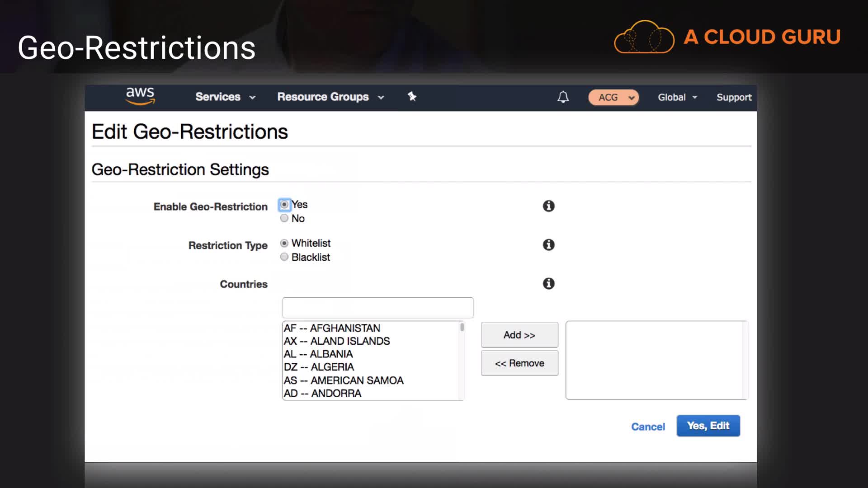868x488 pixels.
Task: Click the Cancel link
Action: click(x=648, y=427)
